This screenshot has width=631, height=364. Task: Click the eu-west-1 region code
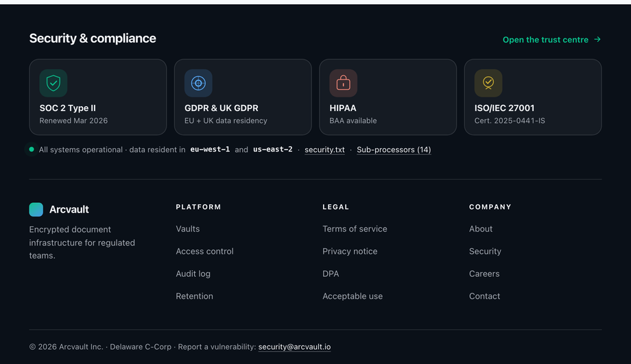point(210,149)
